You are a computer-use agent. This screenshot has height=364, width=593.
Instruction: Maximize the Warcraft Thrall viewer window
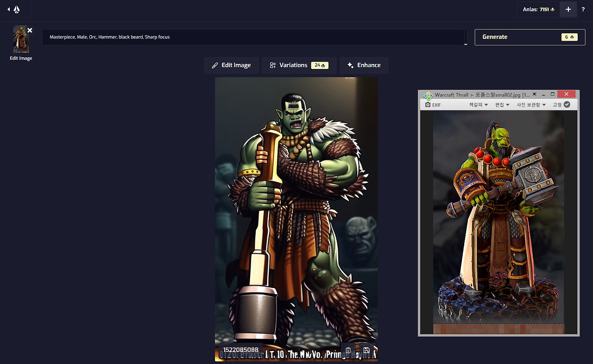[x=552, y=94]
